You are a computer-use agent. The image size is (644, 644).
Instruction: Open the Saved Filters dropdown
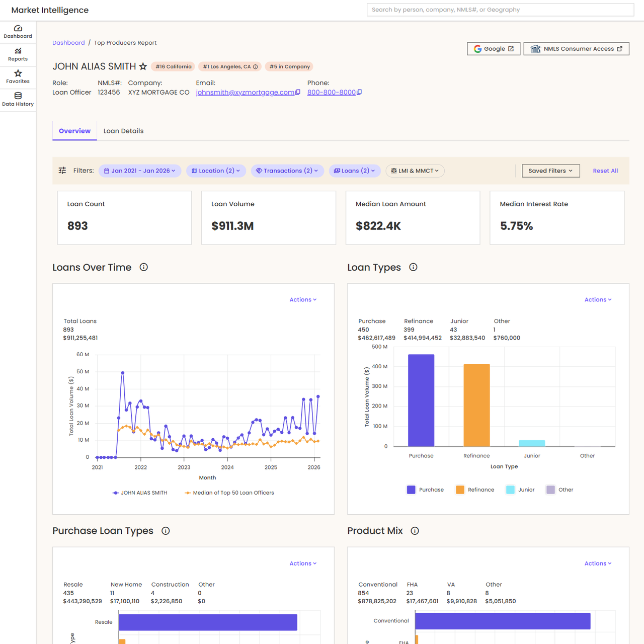(551, 171)
